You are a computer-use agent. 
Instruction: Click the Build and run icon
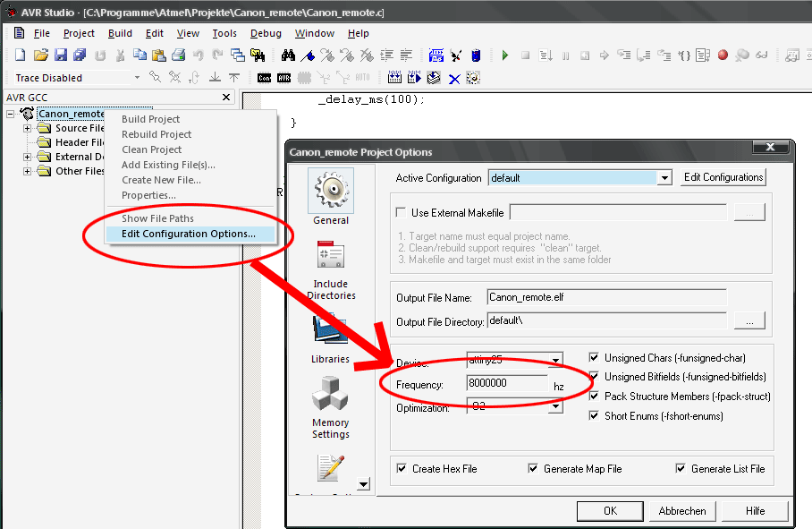(x=414, y=78)
